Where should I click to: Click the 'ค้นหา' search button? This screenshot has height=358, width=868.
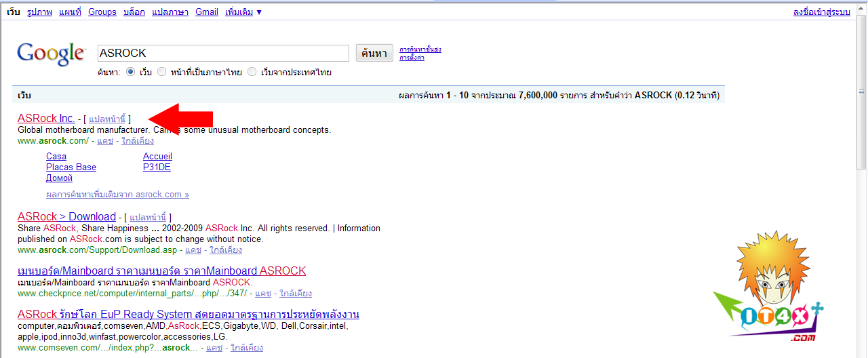coord(374,53)
